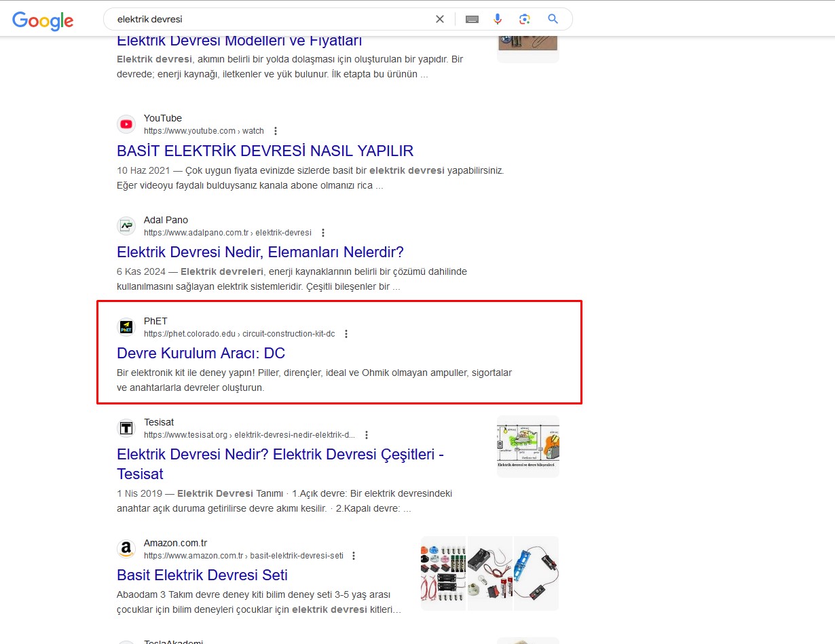Screen dimensions: 835x644
Task: Click PhET snippet 'Bir elektronik kit ile deney yapın!'
Action: [x=186, y=373]
